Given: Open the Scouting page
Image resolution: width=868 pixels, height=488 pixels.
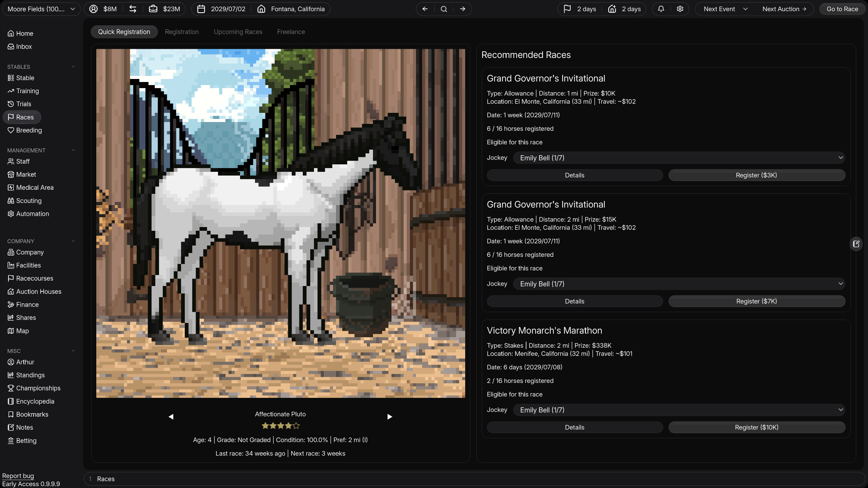Looking at the screenshot, I should pyautogui.click(x=24, y=201).
